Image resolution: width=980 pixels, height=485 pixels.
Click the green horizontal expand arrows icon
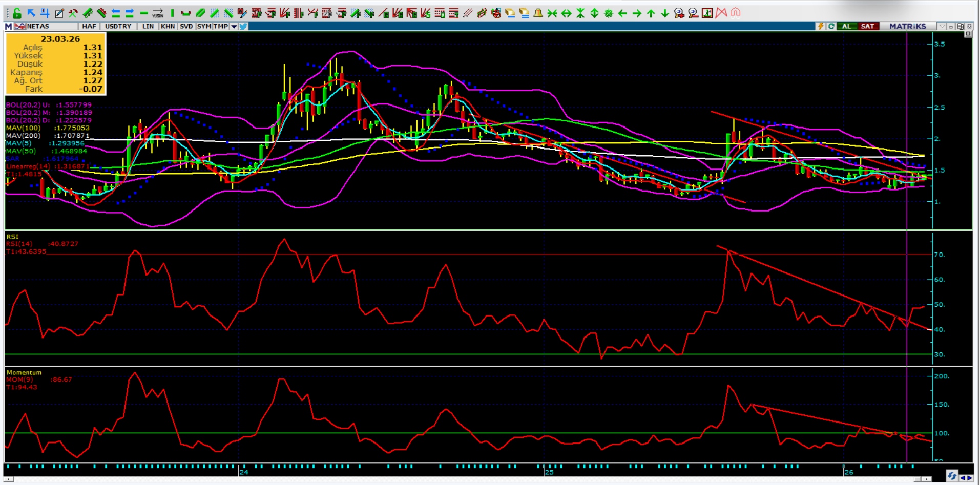tap(566, 13)
